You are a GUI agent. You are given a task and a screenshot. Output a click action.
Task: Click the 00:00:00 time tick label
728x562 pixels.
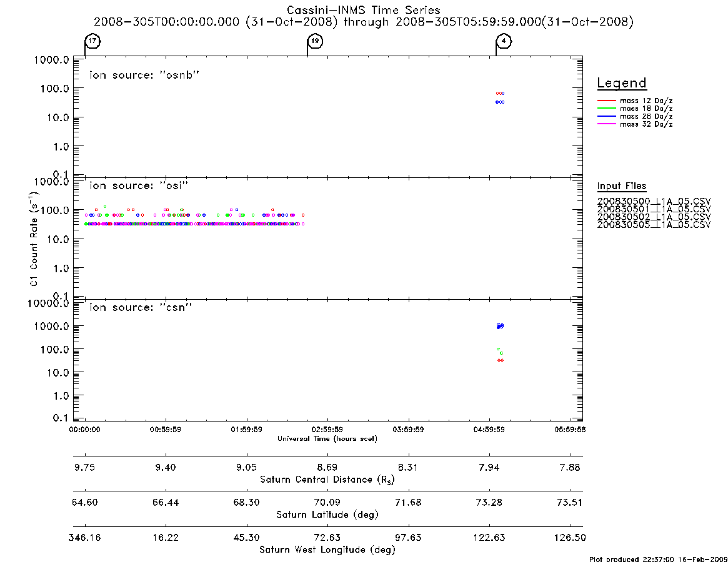pyautogui.click(x=84, y=430)
